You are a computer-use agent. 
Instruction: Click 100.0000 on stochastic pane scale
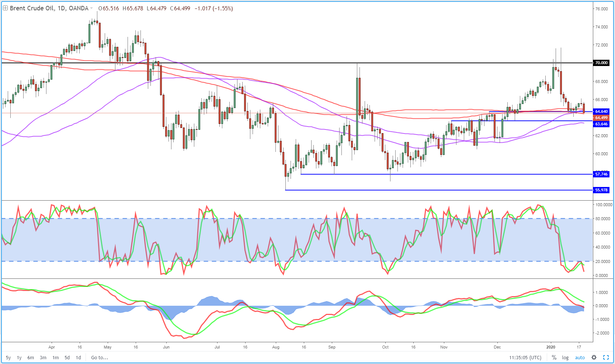(x=604, y=205)
